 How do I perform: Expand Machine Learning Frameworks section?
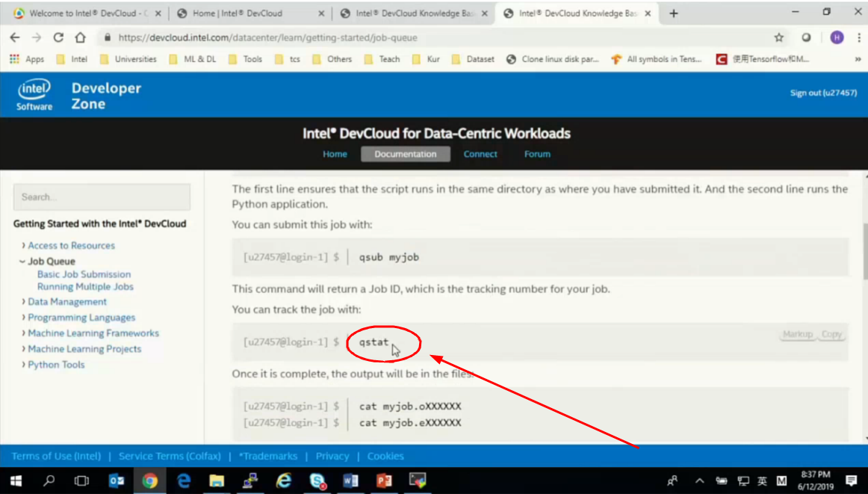pos(90,333)
